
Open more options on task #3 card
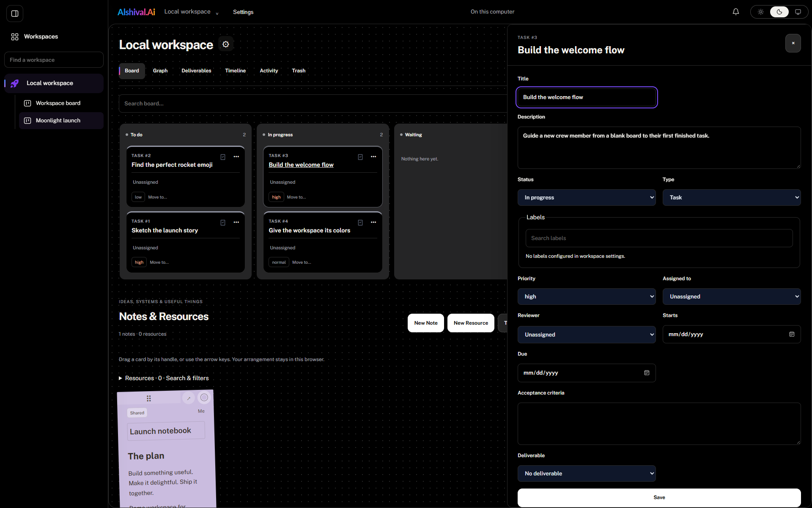(373, 157)
